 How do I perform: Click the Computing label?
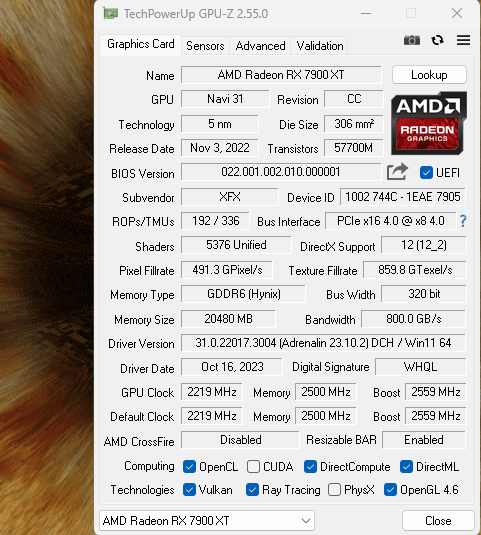click(x=149, y=466)
